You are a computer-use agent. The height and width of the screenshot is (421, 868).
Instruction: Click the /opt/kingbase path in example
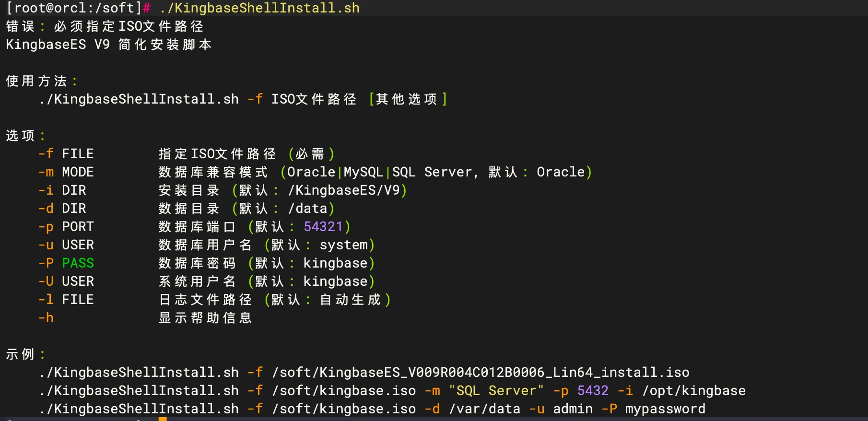point(694,391)
